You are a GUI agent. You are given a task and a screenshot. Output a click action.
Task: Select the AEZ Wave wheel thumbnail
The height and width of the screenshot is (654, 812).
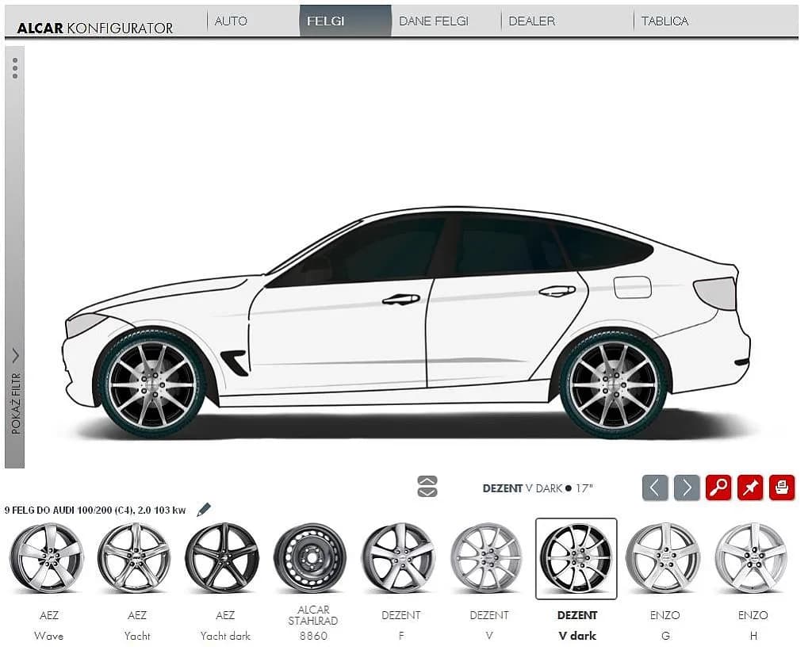[x=47, y=558]
